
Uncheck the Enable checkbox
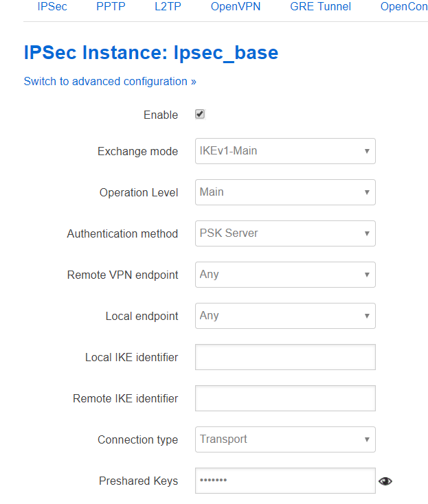click(x=200, y=115)
